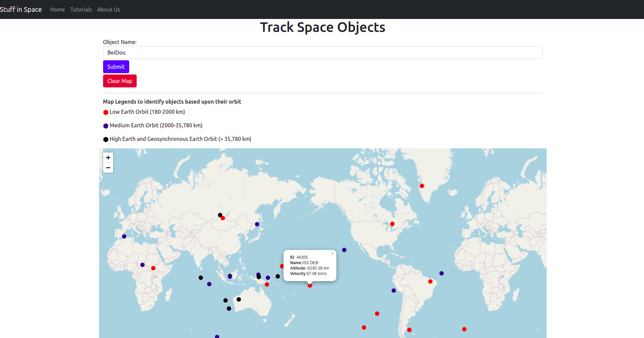The width and height of the screenshot is (644, 338).
Task: Click the purple Submit button
Action: tap(116, 67)
